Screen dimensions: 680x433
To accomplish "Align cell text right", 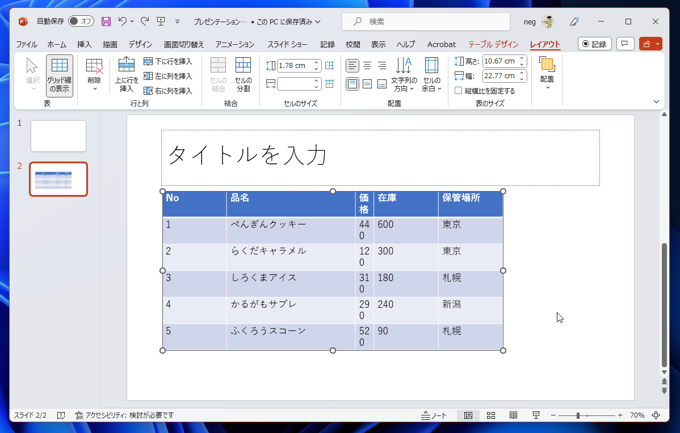I will [x=382, y=66].
